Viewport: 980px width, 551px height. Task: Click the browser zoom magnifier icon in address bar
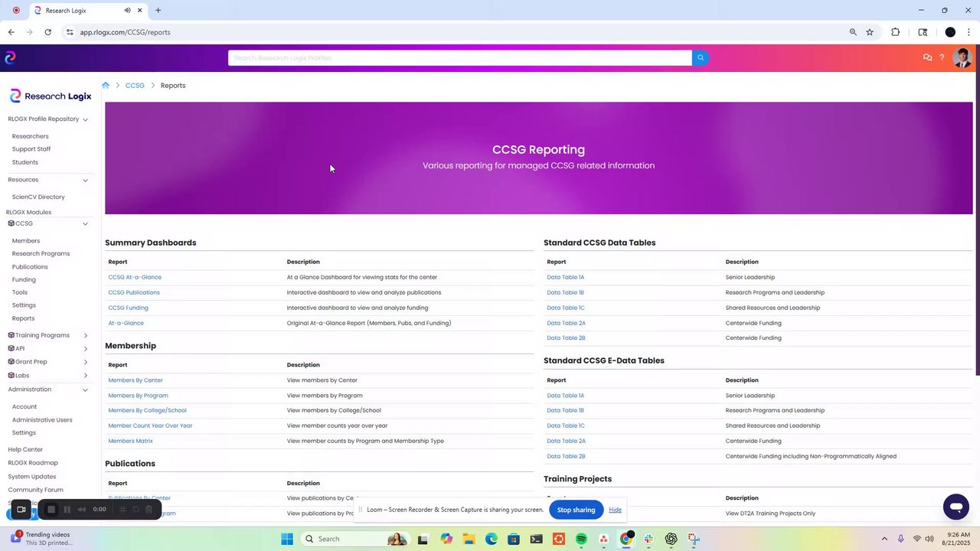click(x=853, y=32)
